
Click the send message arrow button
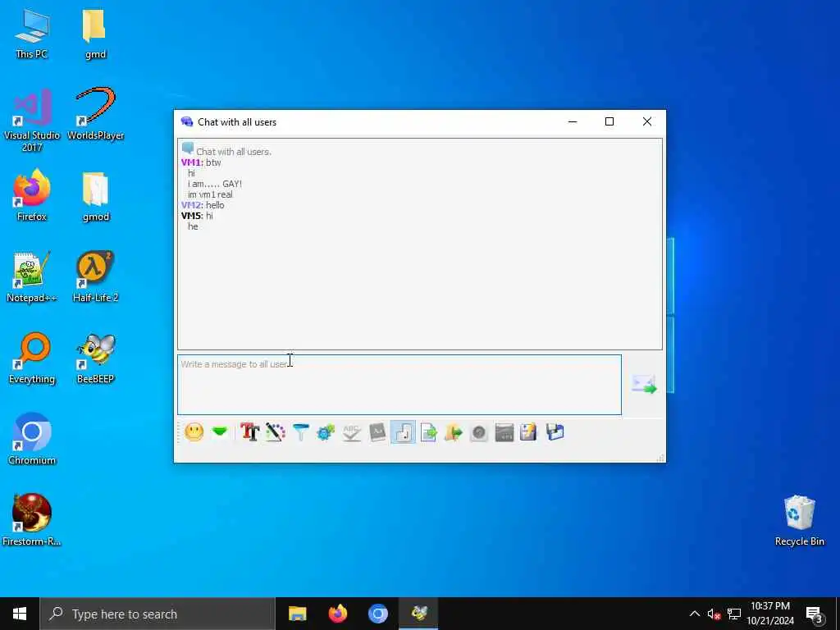coord(644,384)
